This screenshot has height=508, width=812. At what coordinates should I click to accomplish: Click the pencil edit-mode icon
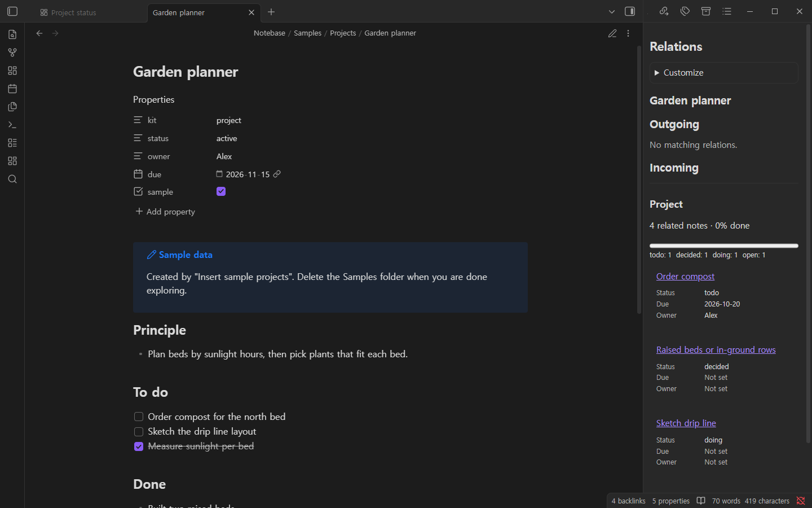click(612, 33)
